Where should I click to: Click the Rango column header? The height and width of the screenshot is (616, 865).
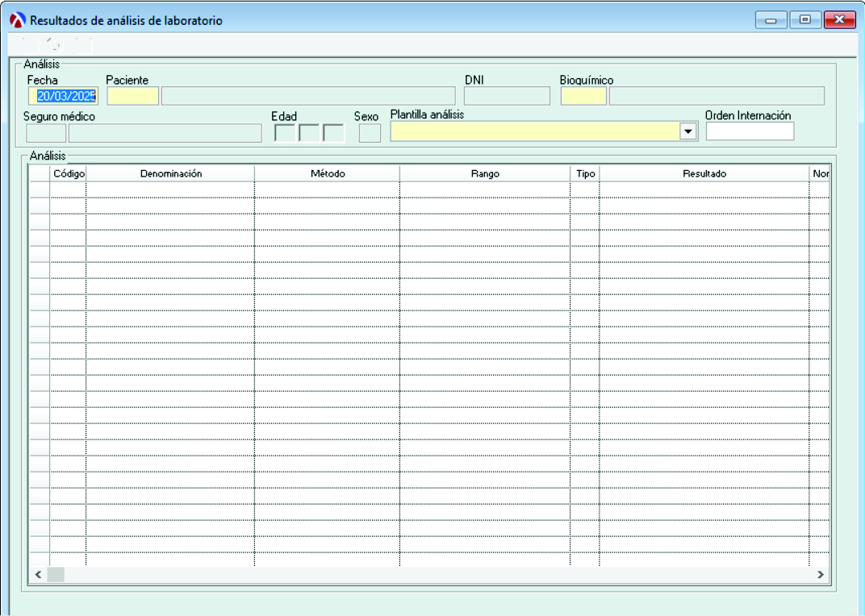click(x=485, y=173)
